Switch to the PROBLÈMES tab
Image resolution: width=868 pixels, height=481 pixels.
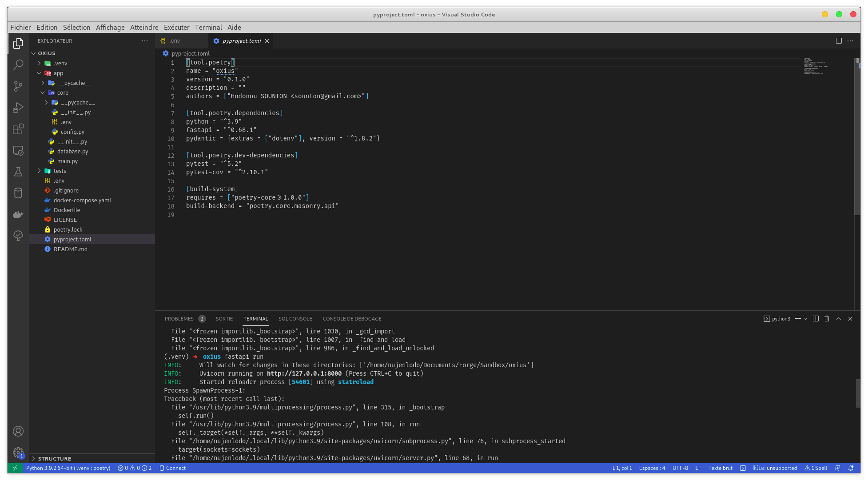click(179, 319)
